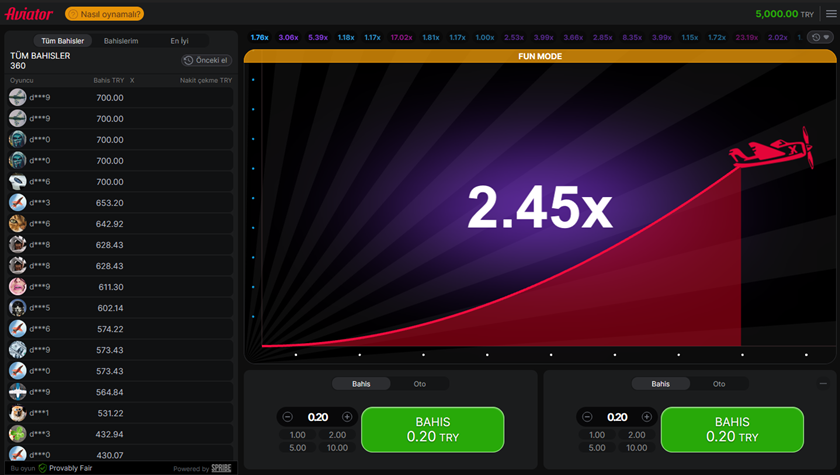
Task: Increase bet amount in right bet panel
Action: 647,417
